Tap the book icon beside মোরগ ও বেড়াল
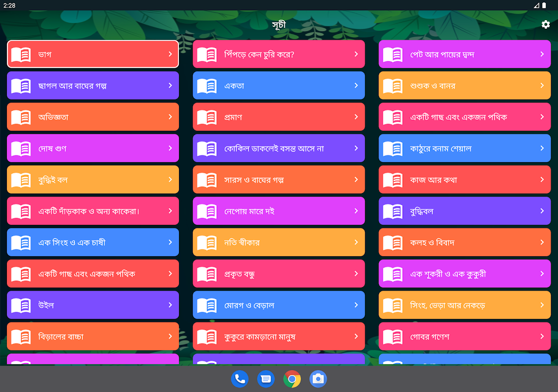The image size is (558, 392). 207,305
